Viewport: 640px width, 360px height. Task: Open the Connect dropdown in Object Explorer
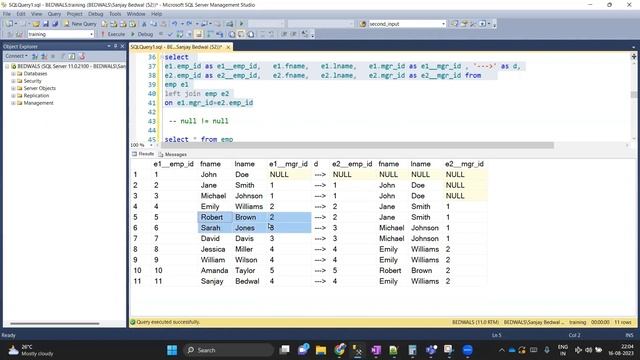16,56
